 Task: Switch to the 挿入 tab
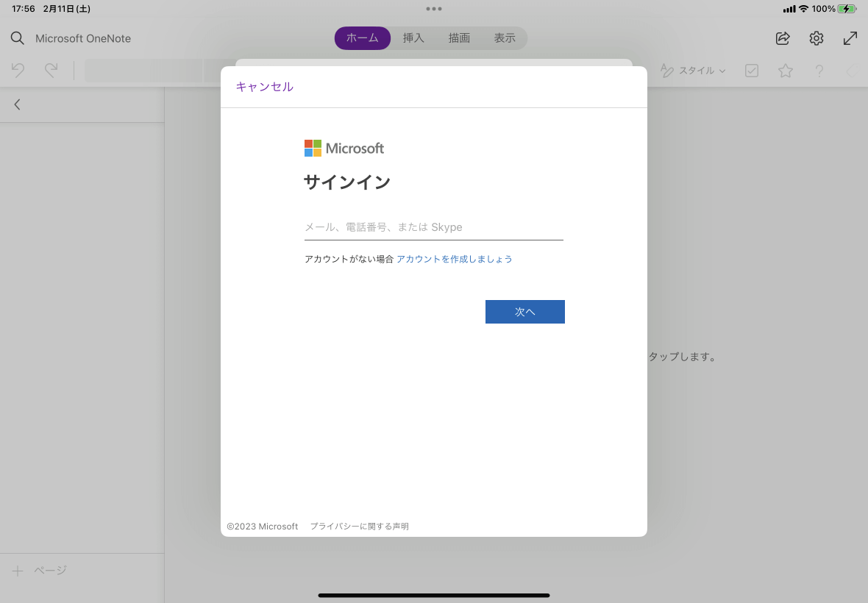(413, 38)
